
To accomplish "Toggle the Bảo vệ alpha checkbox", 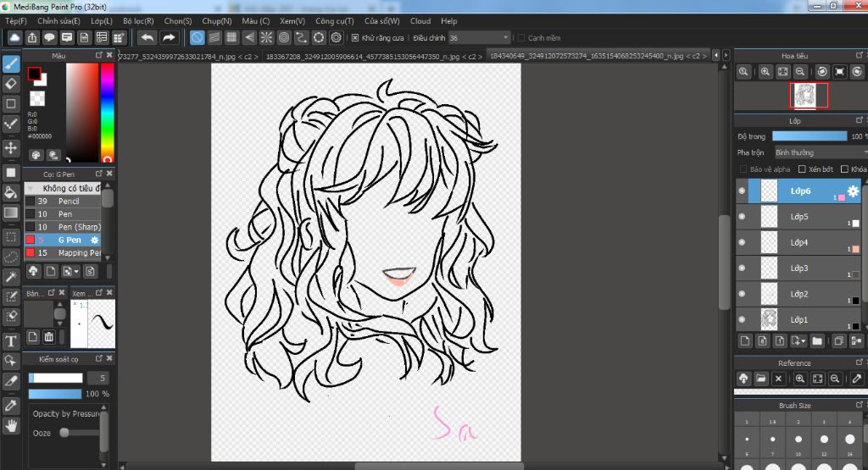I will pos(743,169).
